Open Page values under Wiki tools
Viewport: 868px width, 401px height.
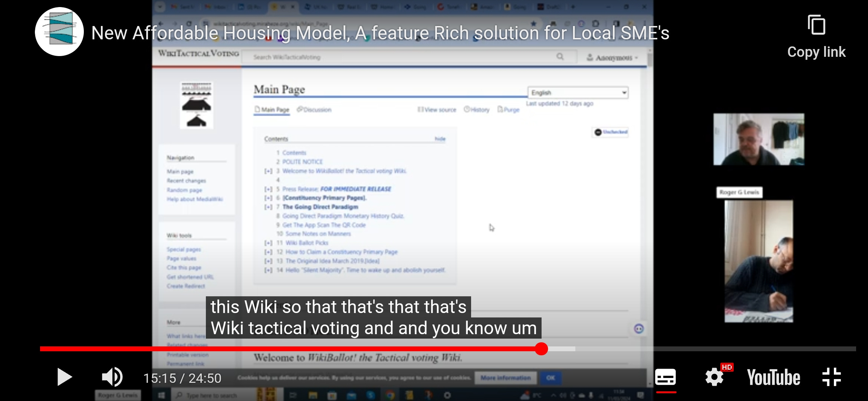click(181, 258)
